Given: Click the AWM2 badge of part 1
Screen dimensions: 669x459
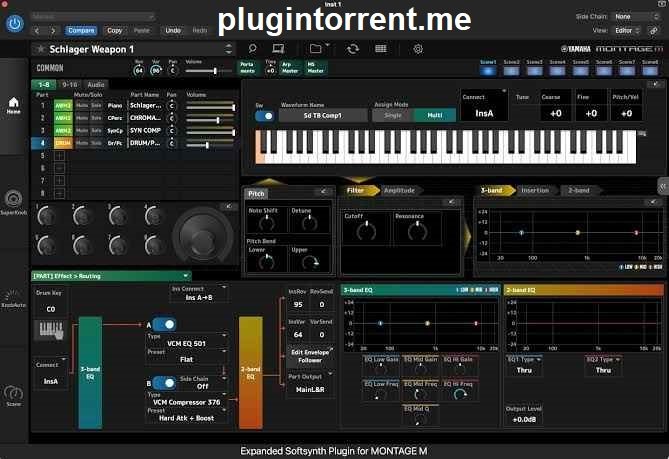Looking at the screenshot, I should [x=63, y=106].
